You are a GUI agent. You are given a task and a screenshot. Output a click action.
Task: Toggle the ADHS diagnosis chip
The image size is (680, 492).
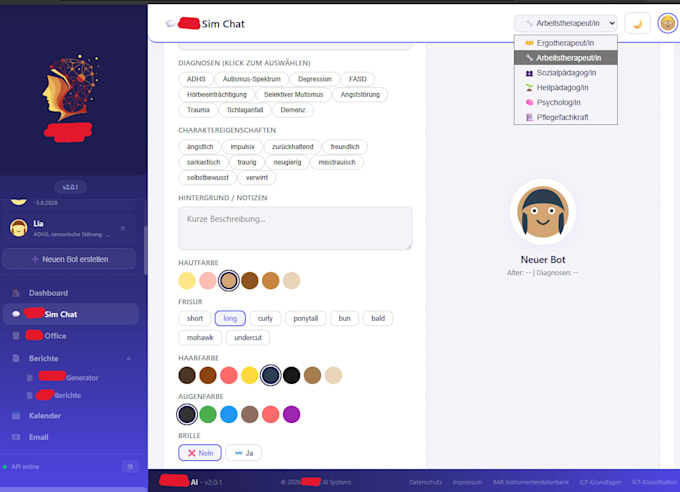coord(196,79)
